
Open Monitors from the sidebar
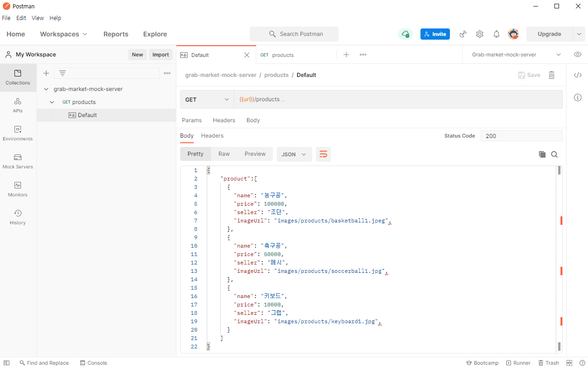18,189
